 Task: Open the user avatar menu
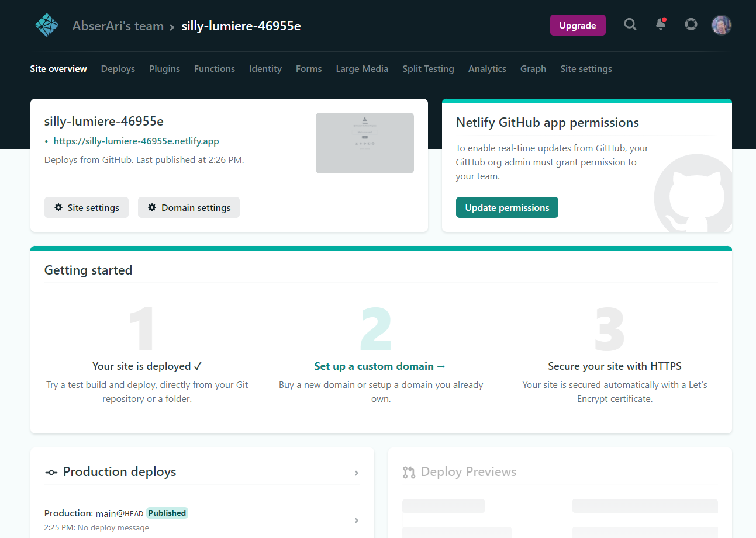point(722,25)
